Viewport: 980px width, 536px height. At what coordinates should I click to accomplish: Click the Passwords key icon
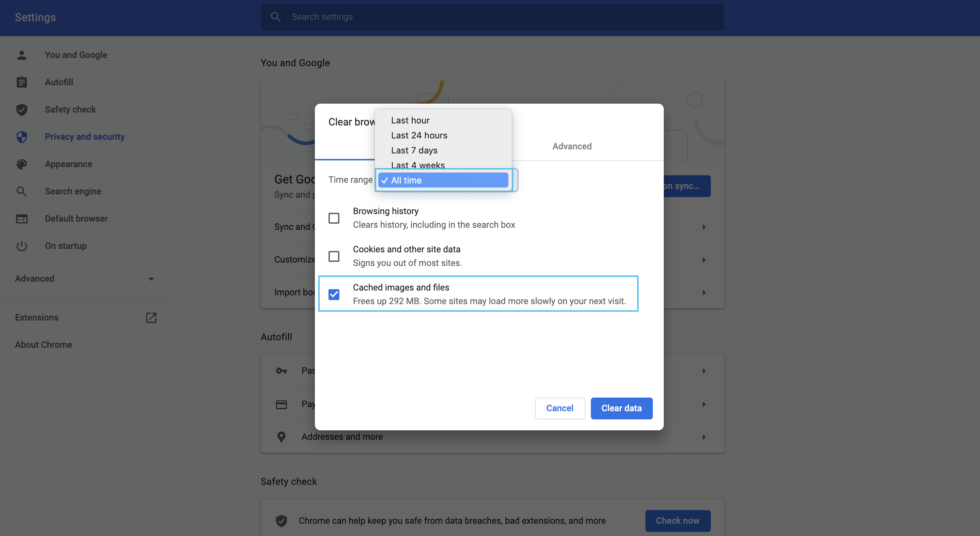(x=281, y=371)
